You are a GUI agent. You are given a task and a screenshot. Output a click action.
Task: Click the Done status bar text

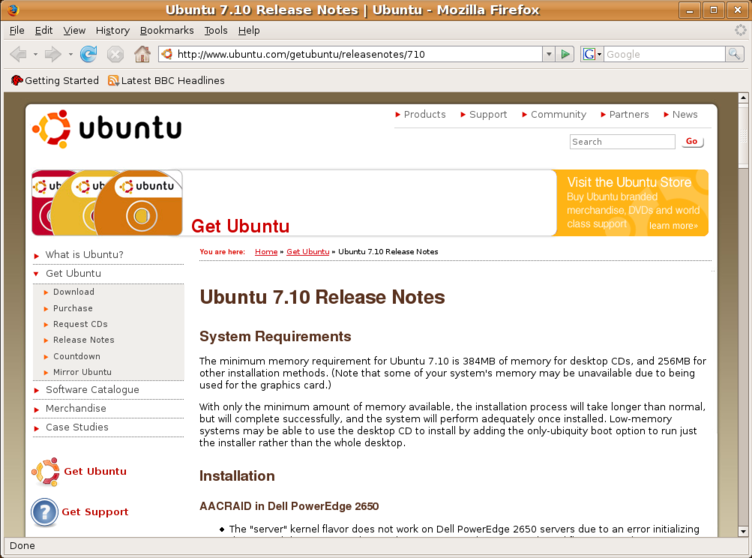[x=22, y=546]
